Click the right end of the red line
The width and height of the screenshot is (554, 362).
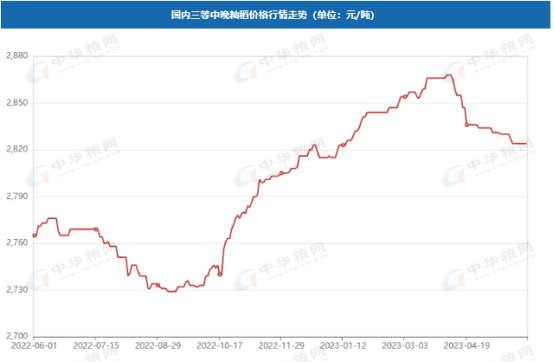pyautogui.click(x=527, y=143)
